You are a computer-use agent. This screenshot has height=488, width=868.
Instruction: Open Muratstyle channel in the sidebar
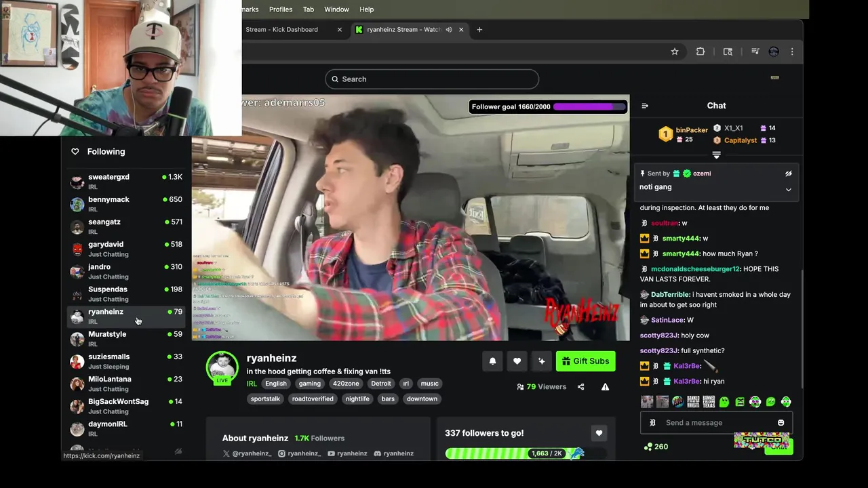click(126, 339)
